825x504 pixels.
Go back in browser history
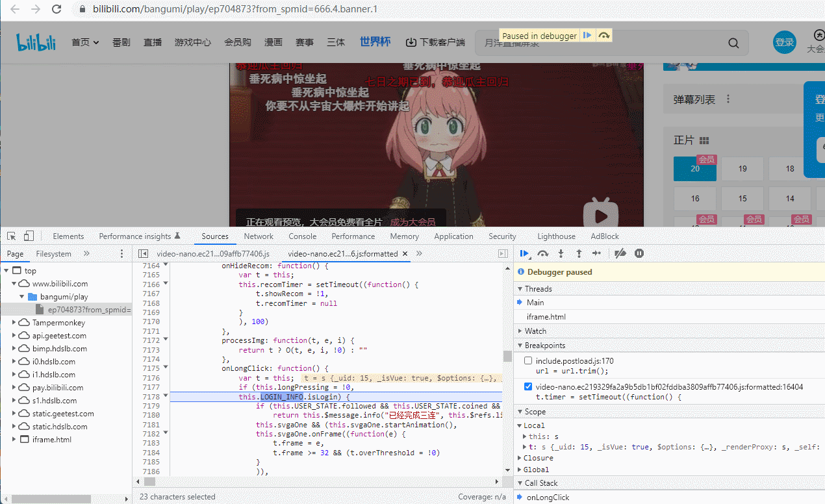click(x=15, y=9)
